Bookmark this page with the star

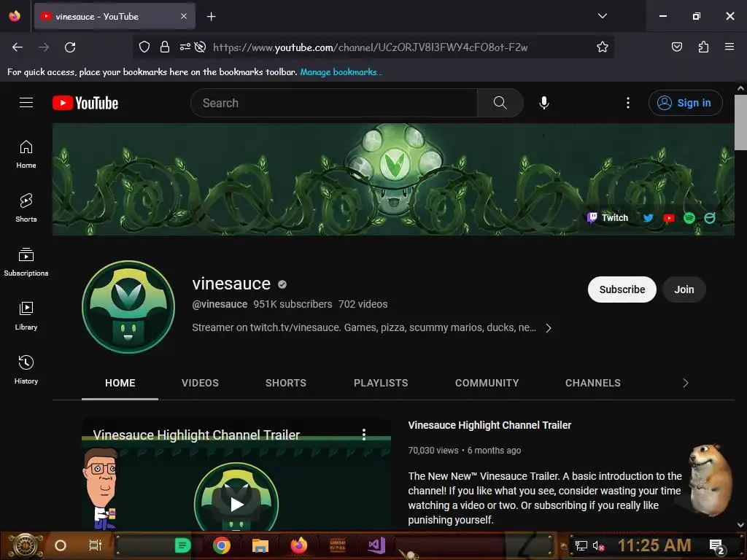coord(602,47)
